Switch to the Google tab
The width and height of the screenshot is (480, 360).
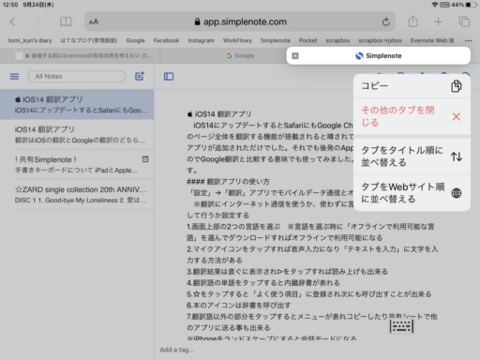240,56
